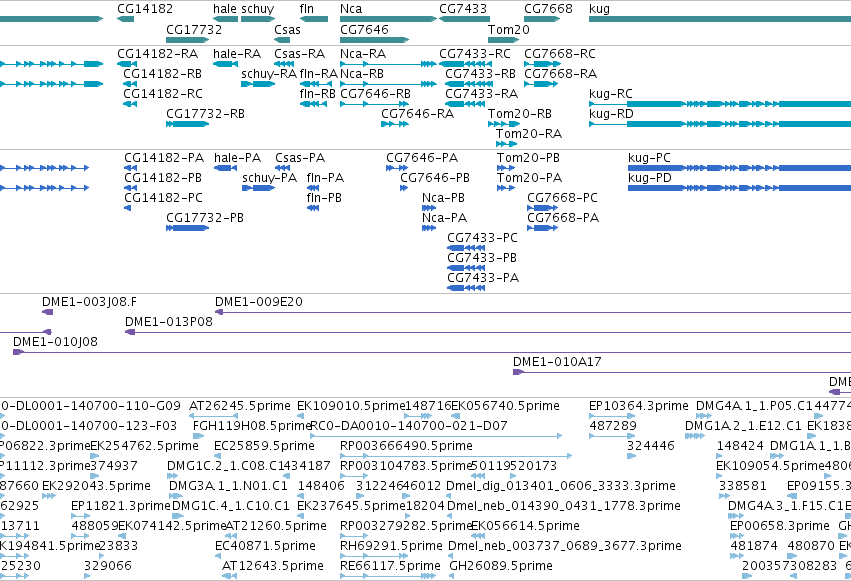
Task: Open the DME1-009E20 clone label
Action: pos(259,302)
